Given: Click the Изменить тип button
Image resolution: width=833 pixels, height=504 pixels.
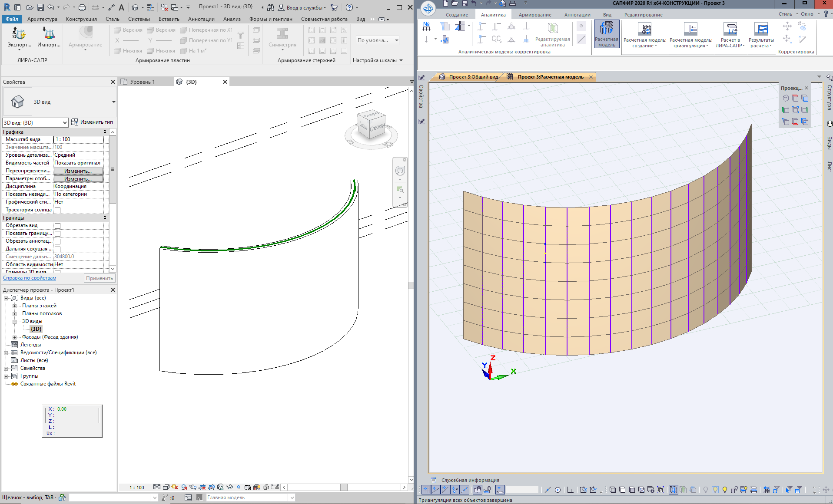Looking at the screenshot, I should 92,122.
